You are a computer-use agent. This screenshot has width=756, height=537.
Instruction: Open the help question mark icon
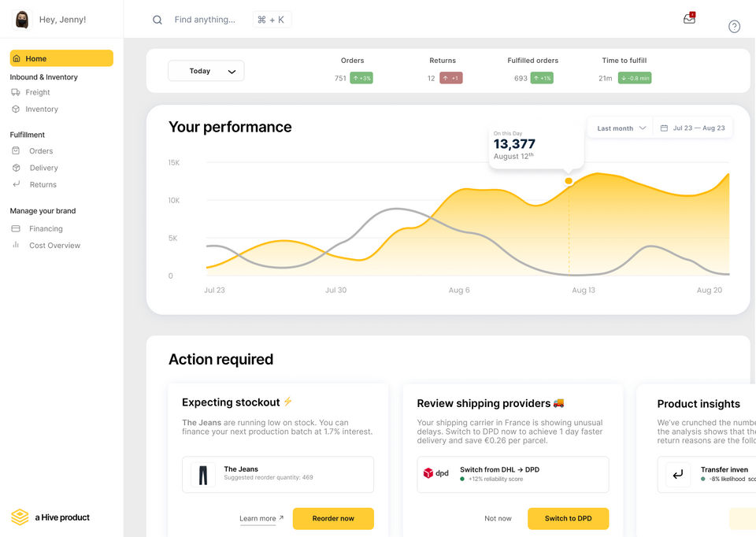pos(734,27)
